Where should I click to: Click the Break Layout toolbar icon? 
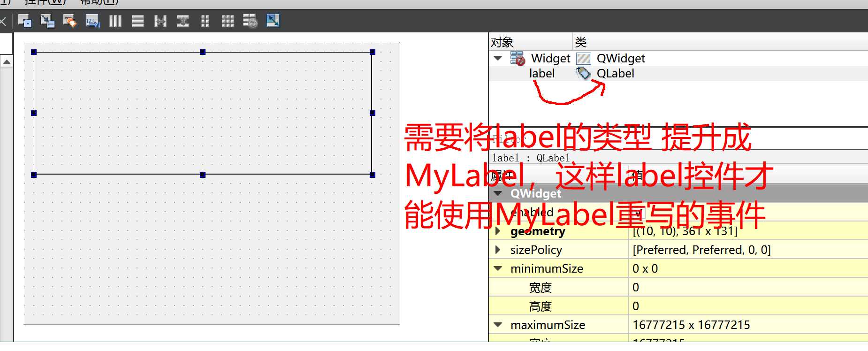coord(250,21)
